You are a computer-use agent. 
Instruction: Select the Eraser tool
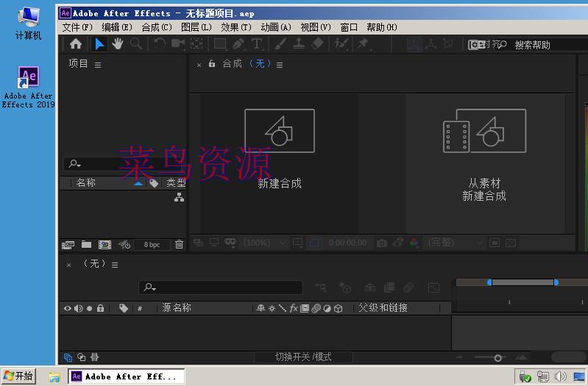coord(317,44)
